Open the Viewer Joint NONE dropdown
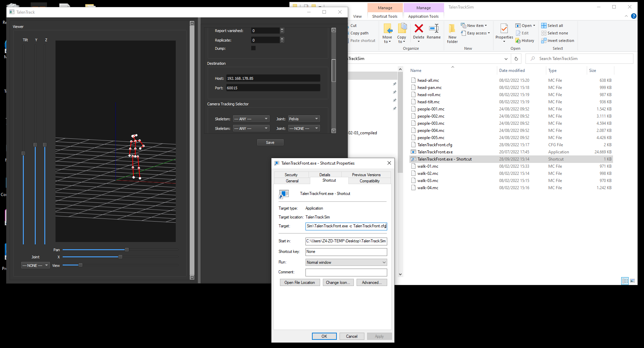This screenshot has width=644, height=348. click(35, 266)
